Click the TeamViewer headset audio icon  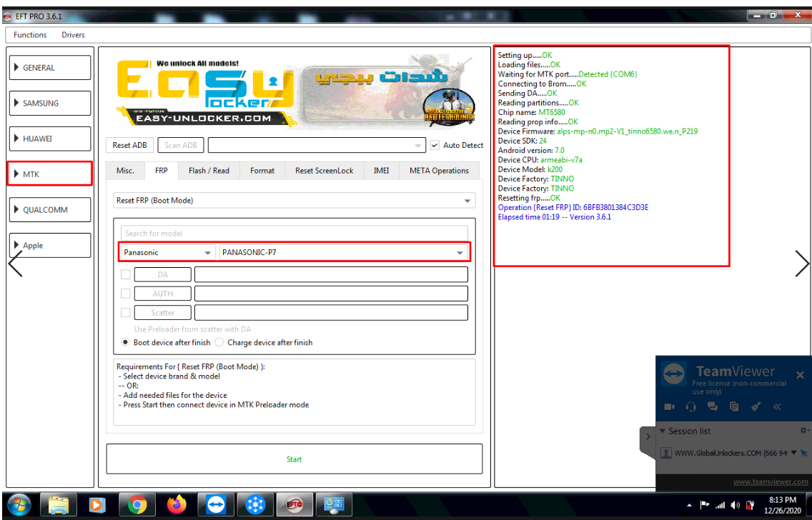point(690,406)
